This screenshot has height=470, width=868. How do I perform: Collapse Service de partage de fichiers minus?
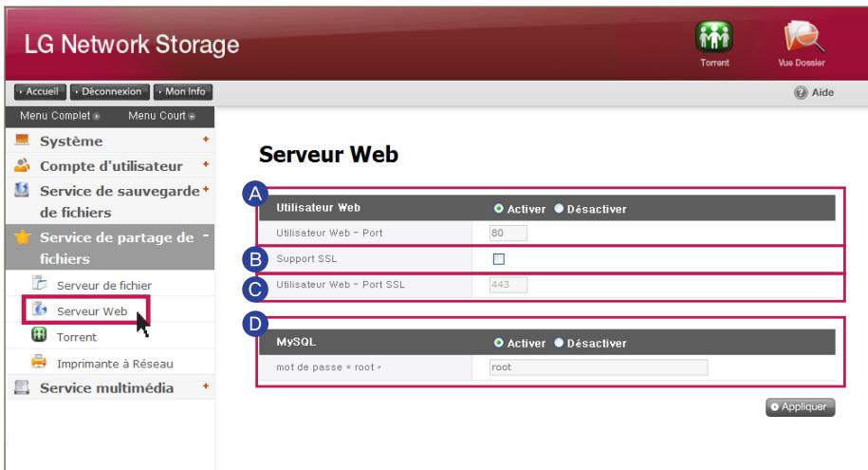(206, 235)
